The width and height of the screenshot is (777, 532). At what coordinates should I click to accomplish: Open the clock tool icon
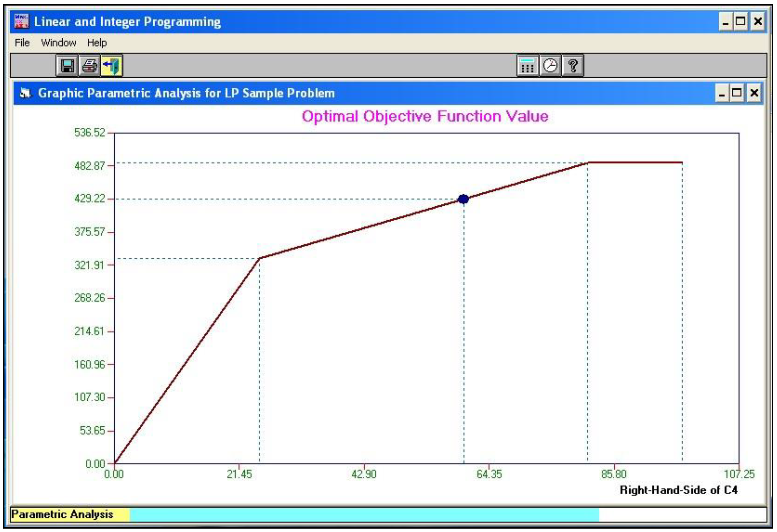[x=550, y=65]
